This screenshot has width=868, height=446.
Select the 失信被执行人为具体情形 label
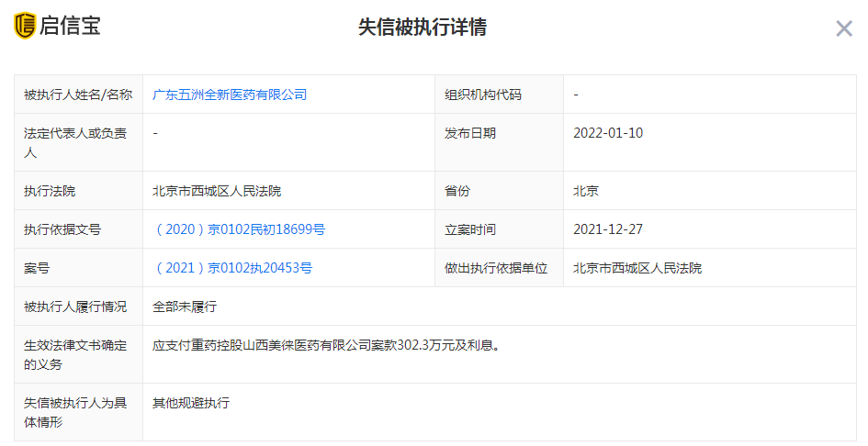(x=75, y=412)
